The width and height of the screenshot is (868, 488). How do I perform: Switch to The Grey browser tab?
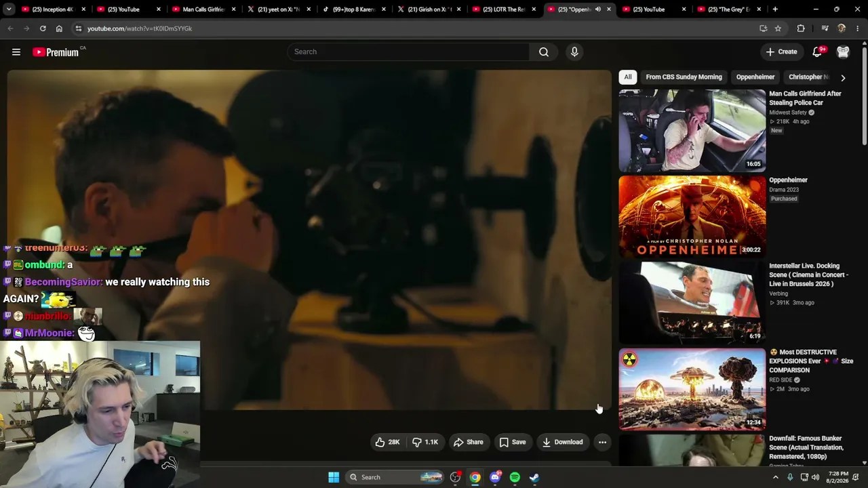coord(729,9)
